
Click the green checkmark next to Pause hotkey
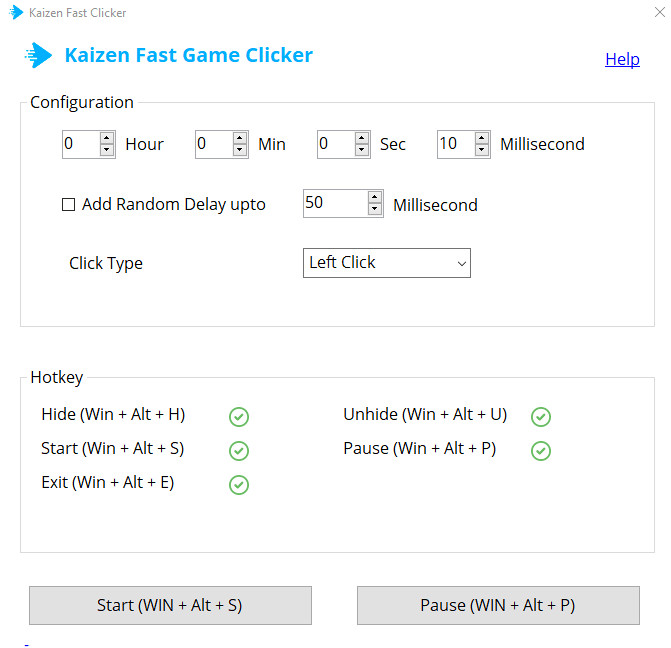(541, 451)
